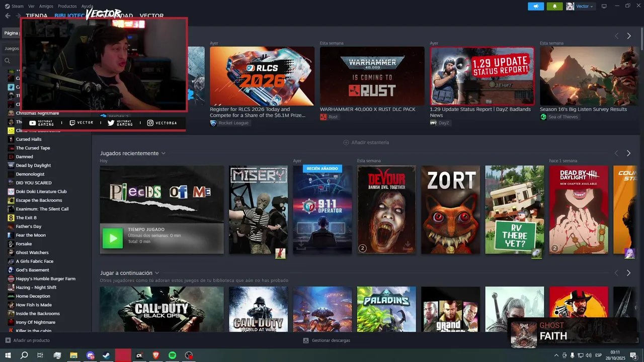Screen dimensions: 644x362
Task: Open the RV There Yet? cover
Action: [x=515, y=210]
